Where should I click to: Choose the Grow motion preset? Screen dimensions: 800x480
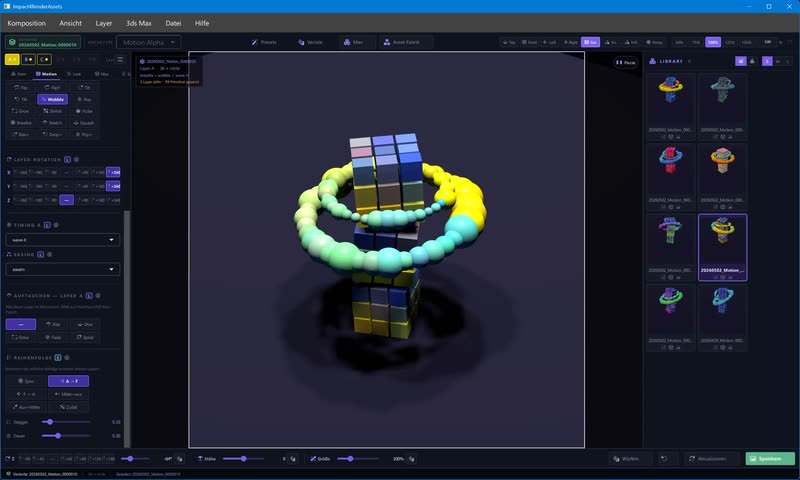(x=21, y=111)
